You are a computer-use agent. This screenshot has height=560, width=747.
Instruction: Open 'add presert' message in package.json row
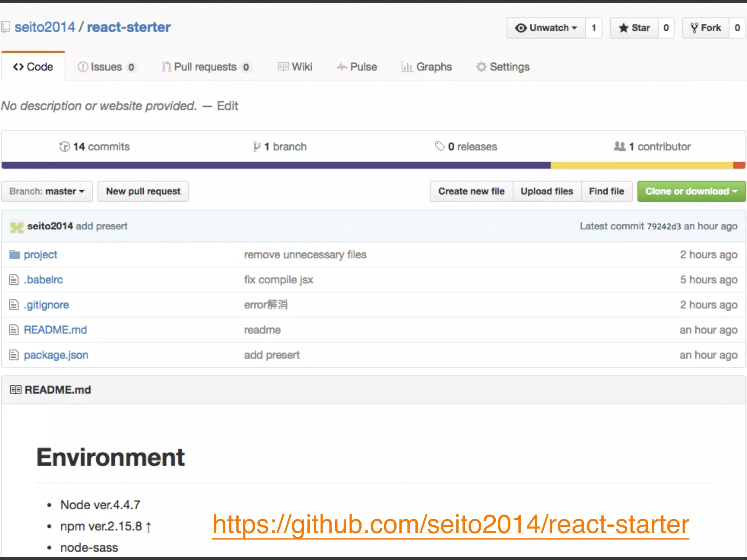pos(272,355)
